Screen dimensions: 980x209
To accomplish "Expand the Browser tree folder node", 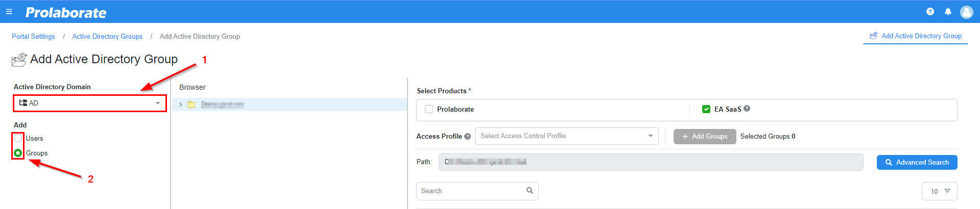I will 180,104.
